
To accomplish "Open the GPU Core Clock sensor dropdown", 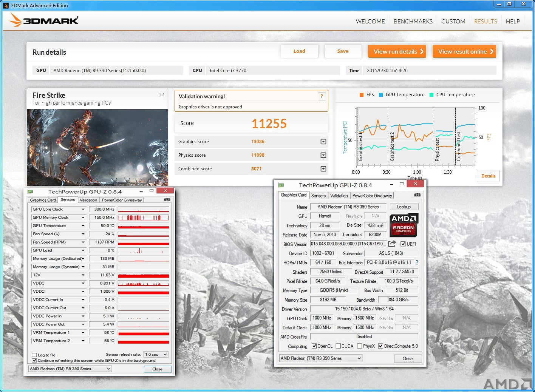I will pyautogui.click(x=83, y=209).
